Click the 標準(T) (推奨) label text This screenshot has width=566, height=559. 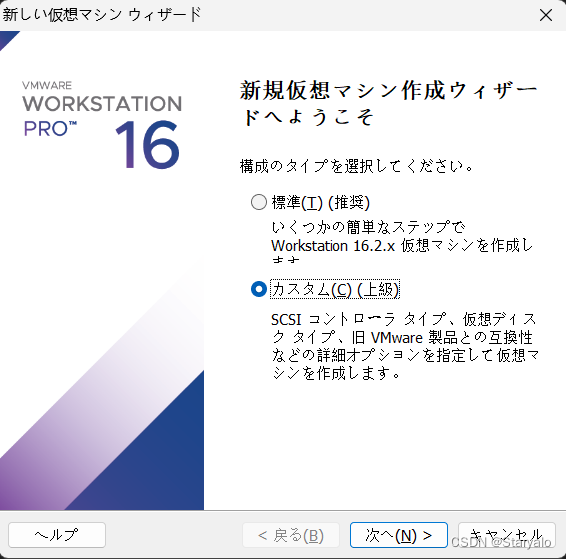click(321, 202)
